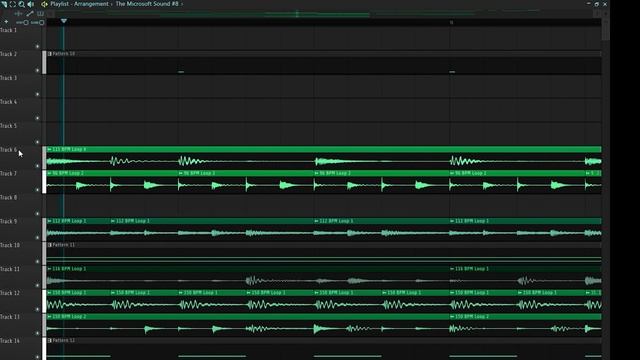Open clip menu of Pattern 12
Image resolution: width=640 pixels, height=360 pixels.
(x=49, y=340)
